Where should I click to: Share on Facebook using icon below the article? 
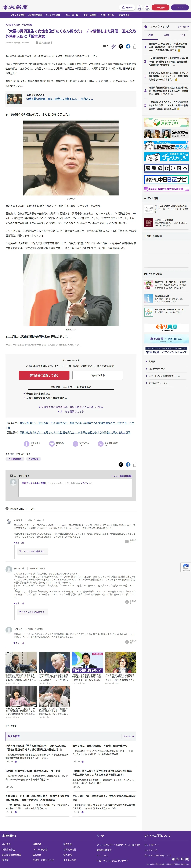pos(128,464)
